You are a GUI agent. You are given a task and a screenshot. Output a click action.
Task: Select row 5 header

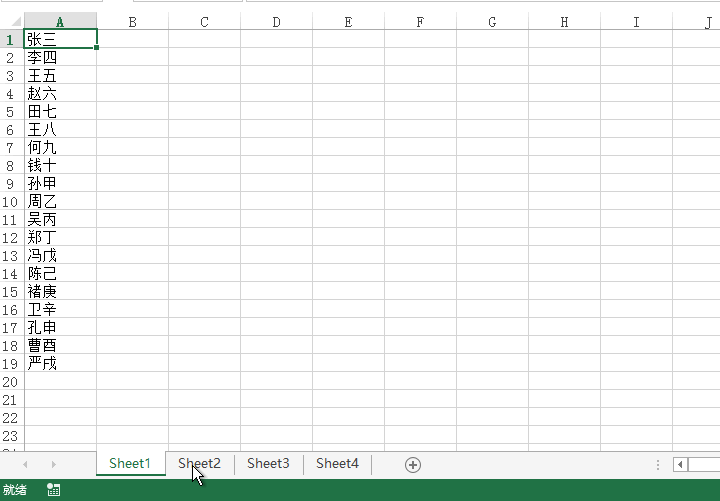tap(12, 112)
